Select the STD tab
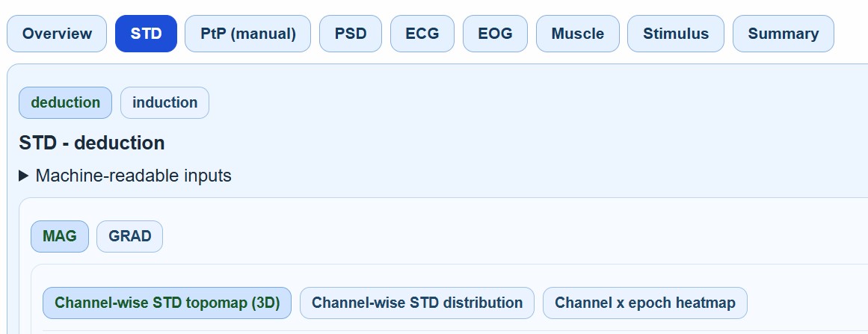This screenshot has width=868, height=334. click(x=146, y=34)
